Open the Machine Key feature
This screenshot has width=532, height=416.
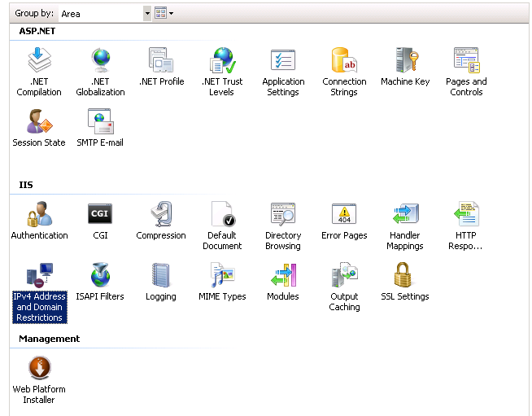pyautogui.click(x=405, y=67)
